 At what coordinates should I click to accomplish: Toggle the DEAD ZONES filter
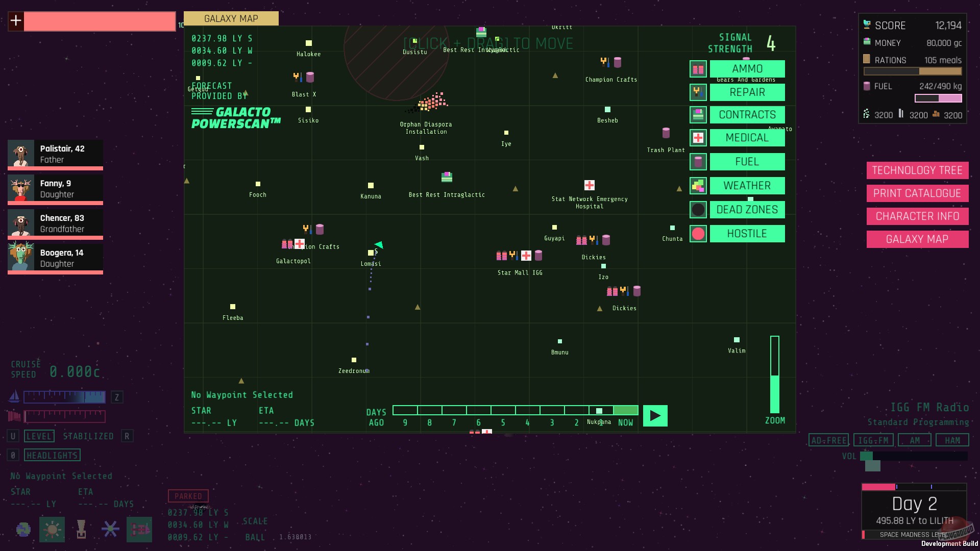[x=747, y=210]
